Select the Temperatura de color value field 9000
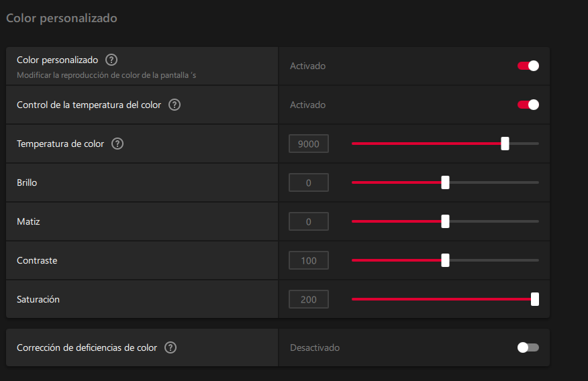Viewport: 588px width, 381px height. click(x=309, y=144)
